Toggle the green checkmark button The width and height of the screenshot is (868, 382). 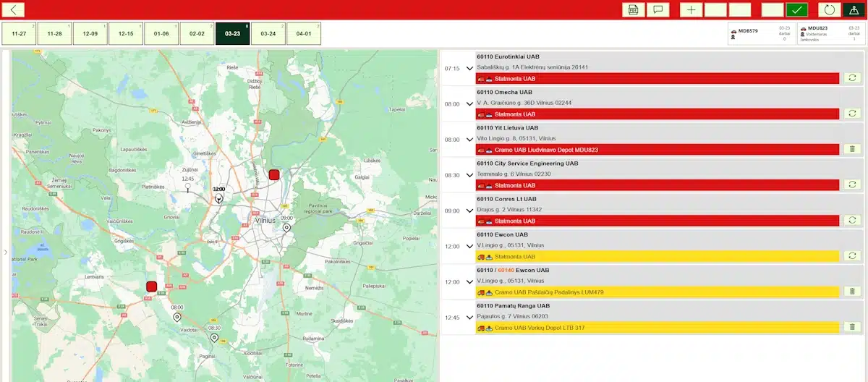pos(797,9)
